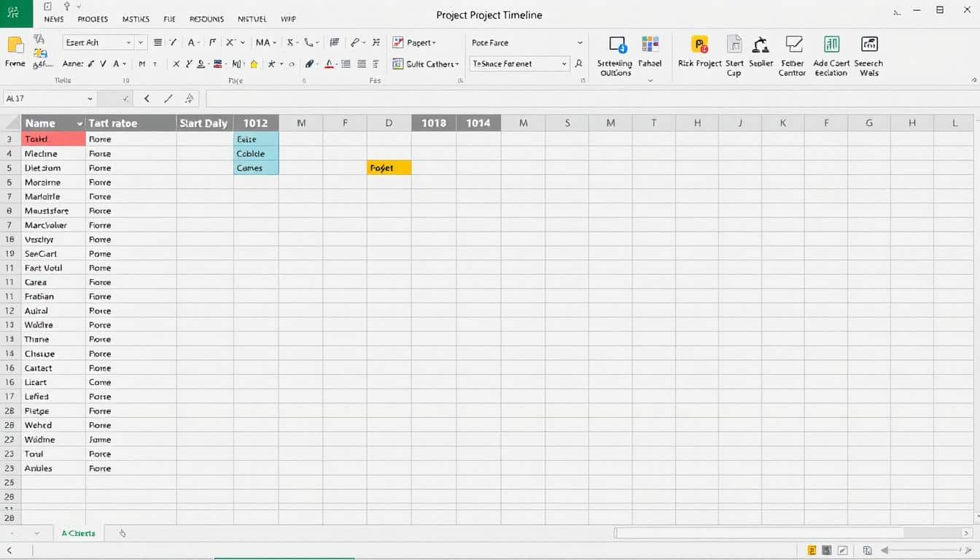The width and height of the screenshot is (980, 560).
Task: Open the WIIP ribbon tab
Action: tap(288, 19)
